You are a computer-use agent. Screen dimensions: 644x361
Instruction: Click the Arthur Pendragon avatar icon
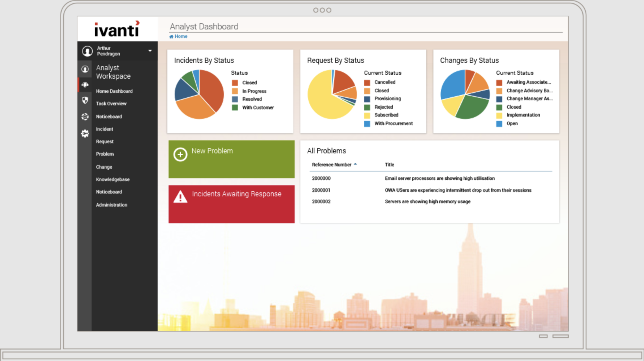[x=87, y=51]
